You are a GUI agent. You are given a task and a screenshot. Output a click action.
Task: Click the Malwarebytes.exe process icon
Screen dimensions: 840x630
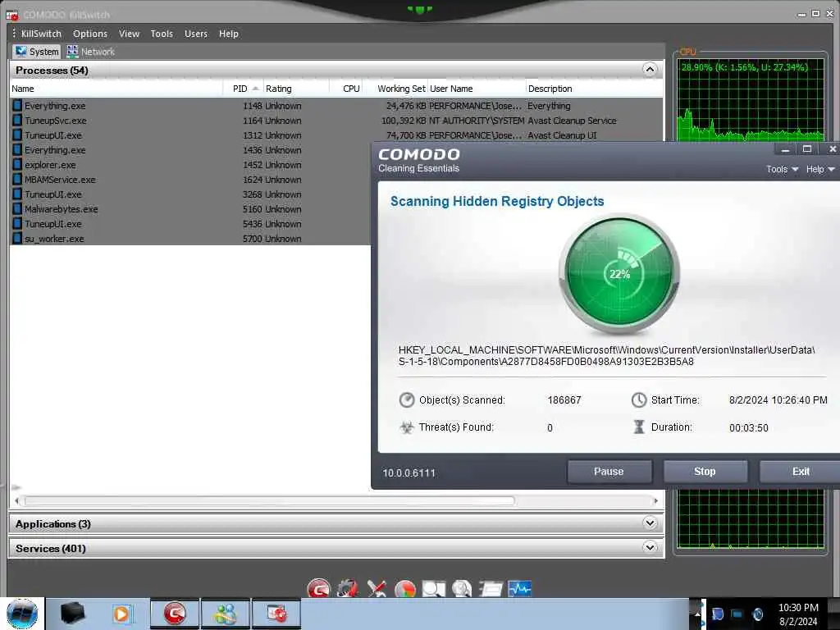[18, 209]
